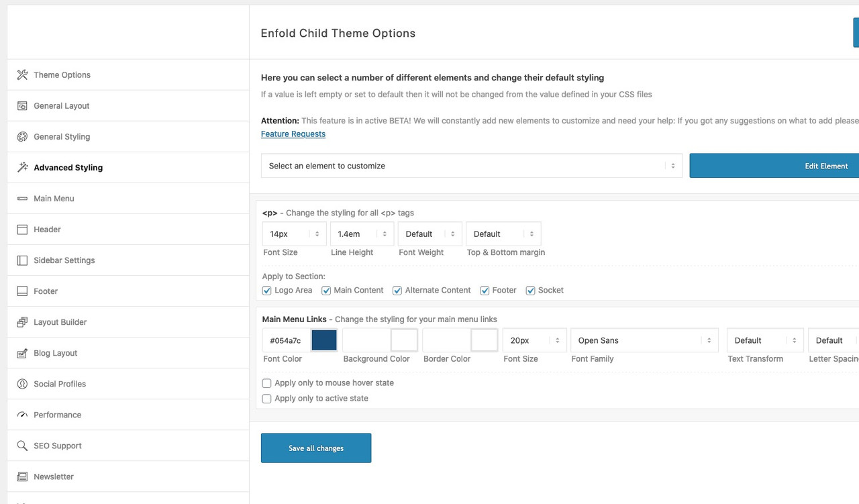Image resolution: width=859 pixels, height=504 pixels.
Task: Uncheck the Socket checkbox
Action: [530, 291]
